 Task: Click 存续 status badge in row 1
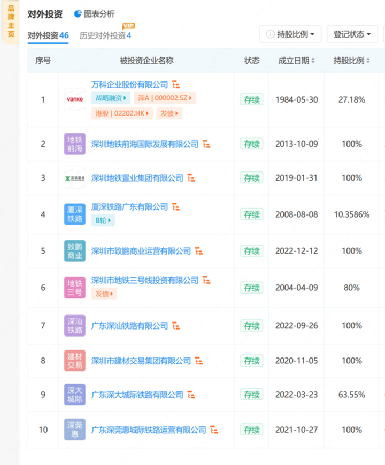(252, 100)
